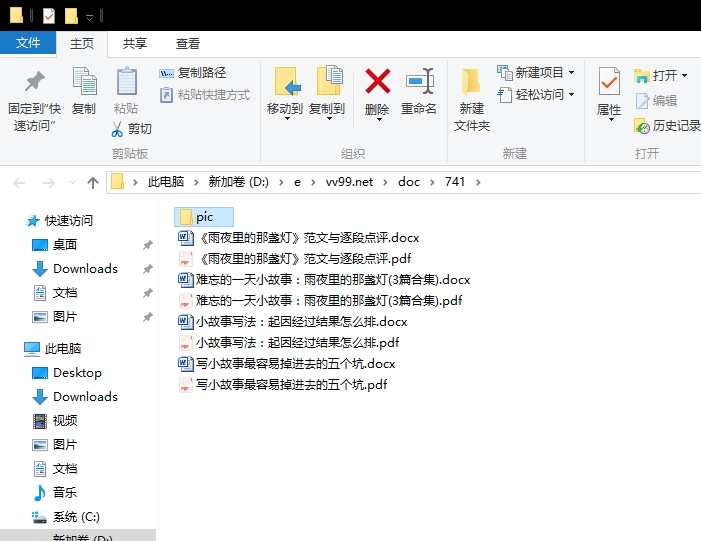Switch to the Home tab
701x541 pixels.
pos(82,44)
